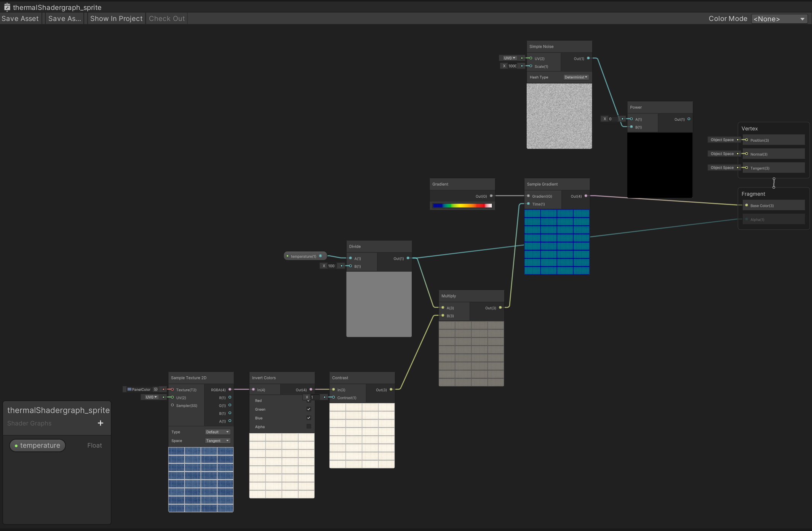This screenshot has width=812, height=531.
Task: Open Hash Type dropdown on Simple Noise
Action: (x=575, y=77)
